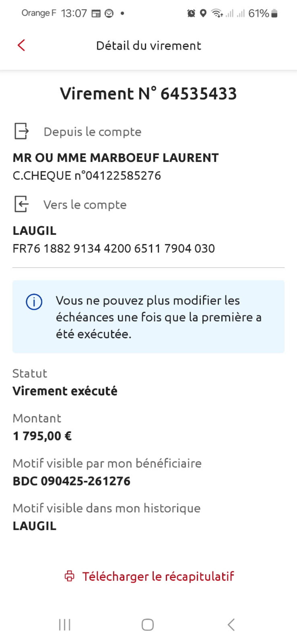The height and width of the screenshot is (644, 297).
Task: Tap the incoming account icon beside Vers le compte
Action: tap(22, 204)
